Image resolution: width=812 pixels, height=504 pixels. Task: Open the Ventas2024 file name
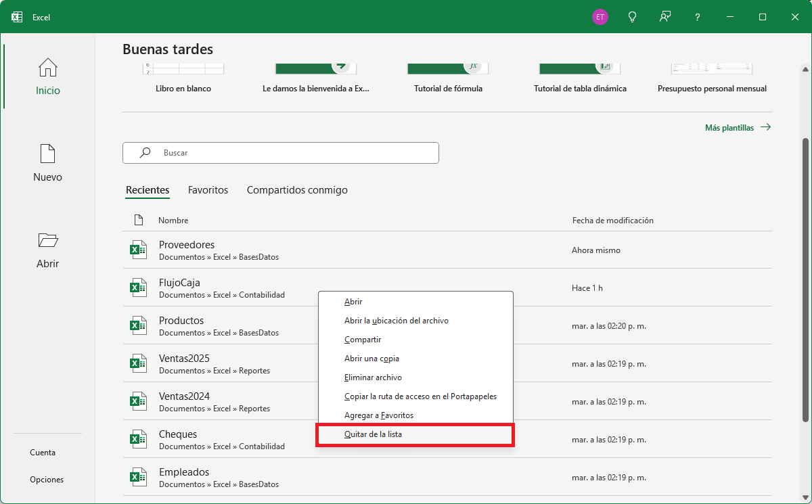(x=184, y=396)
